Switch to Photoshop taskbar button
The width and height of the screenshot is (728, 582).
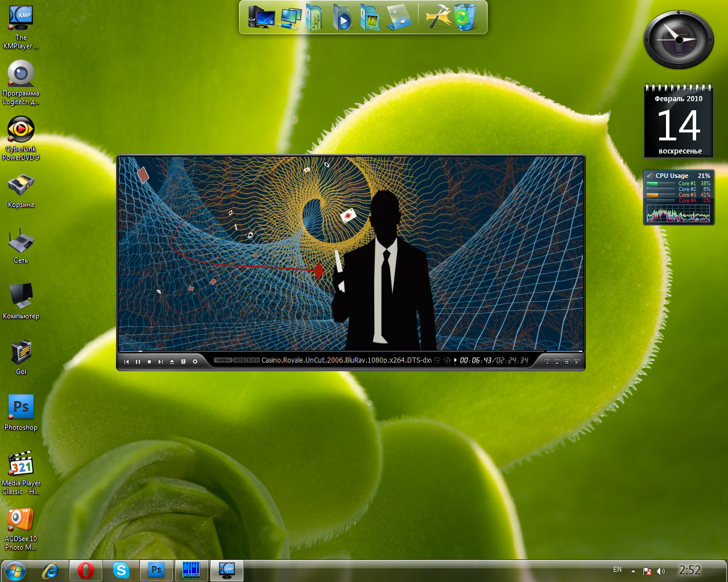(x=156, y=570)
